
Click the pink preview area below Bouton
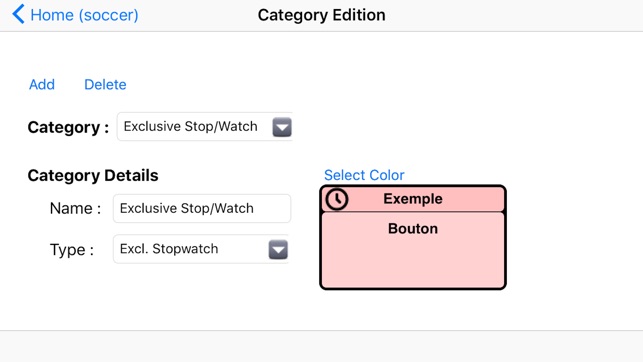413,262
